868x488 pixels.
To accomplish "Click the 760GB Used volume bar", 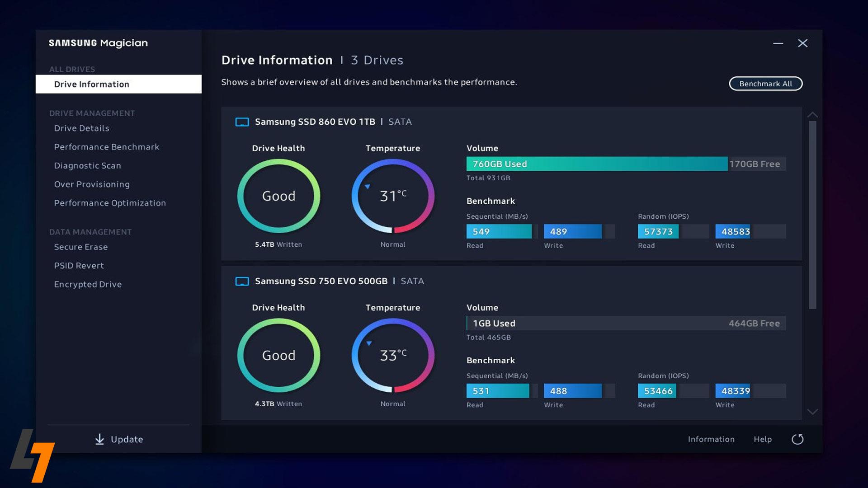I will (x=597, y=164).
